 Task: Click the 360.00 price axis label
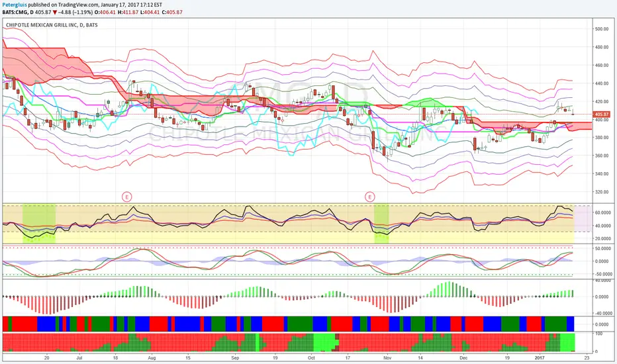602,156
